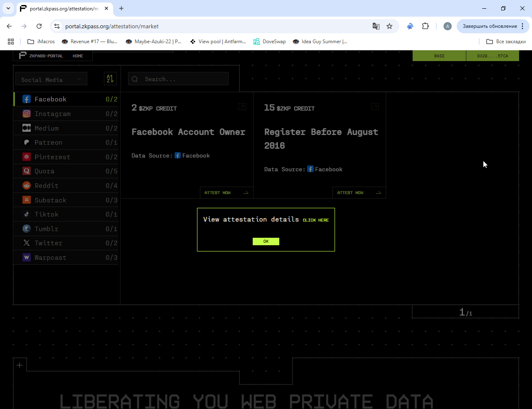The width and height of the screenshot is (532, 409).
Task: Open the 0X28....57CA wallet button
Action: coord(493,56)
